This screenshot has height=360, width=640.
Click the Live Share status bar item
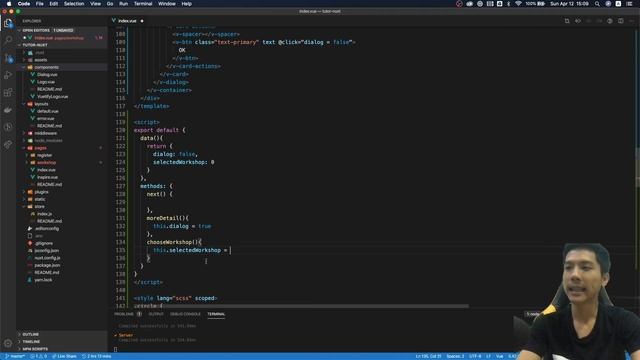[x=64, y=356]
